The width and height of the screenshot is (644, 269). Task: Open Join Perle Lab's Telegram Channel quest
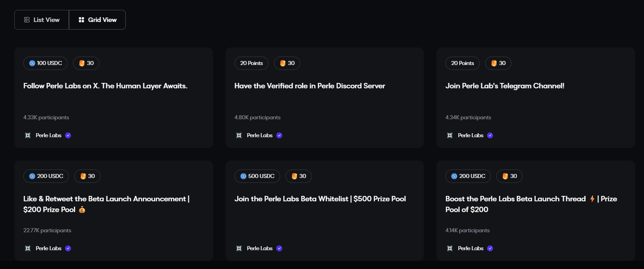[x=505, y=86]
